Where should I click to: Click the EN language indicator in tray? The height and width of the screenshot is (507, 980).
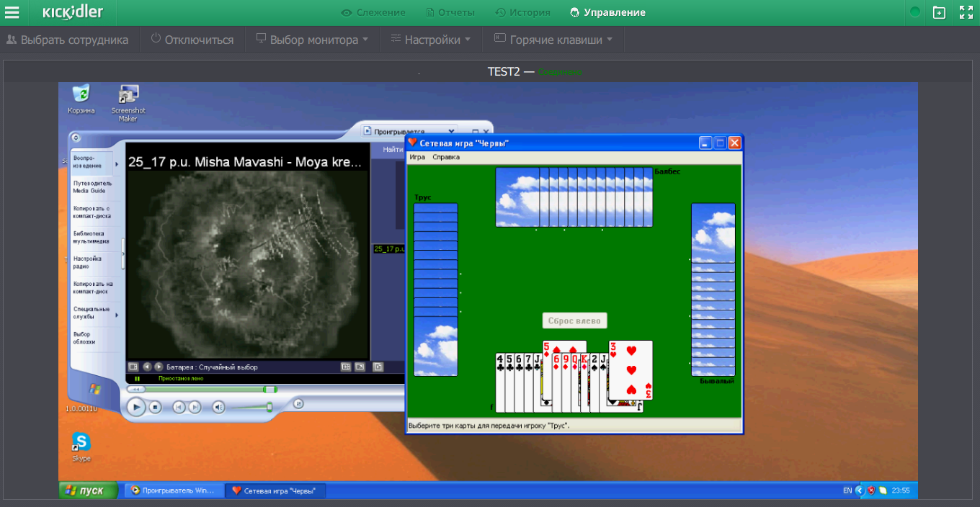pyautogui.click(x=847, y=490)
